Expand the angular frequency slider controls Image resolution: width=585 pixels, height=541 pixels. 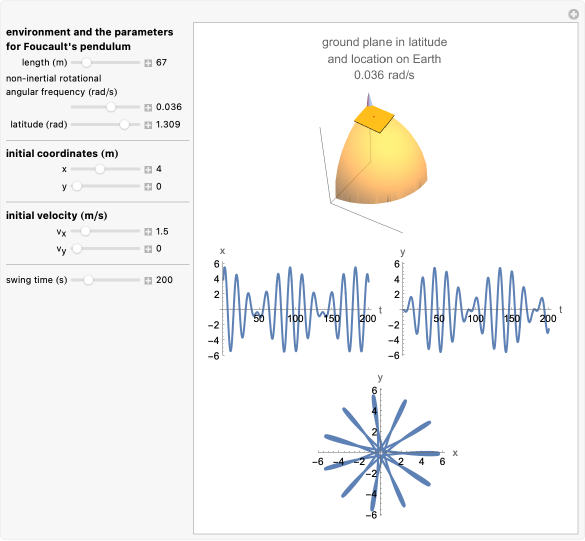tap(148, 107)
